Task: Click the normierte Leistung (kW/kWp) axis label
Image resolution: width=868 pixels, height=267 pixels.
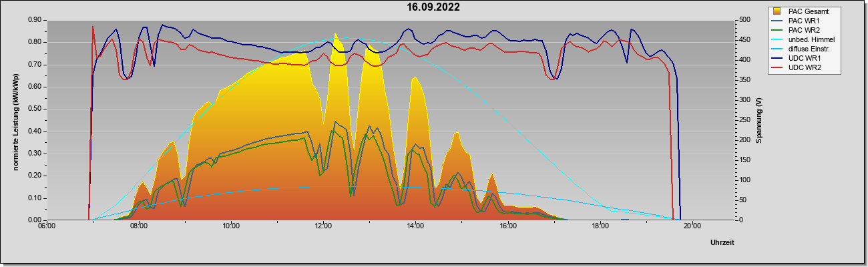Action: (x=15, y=120)
